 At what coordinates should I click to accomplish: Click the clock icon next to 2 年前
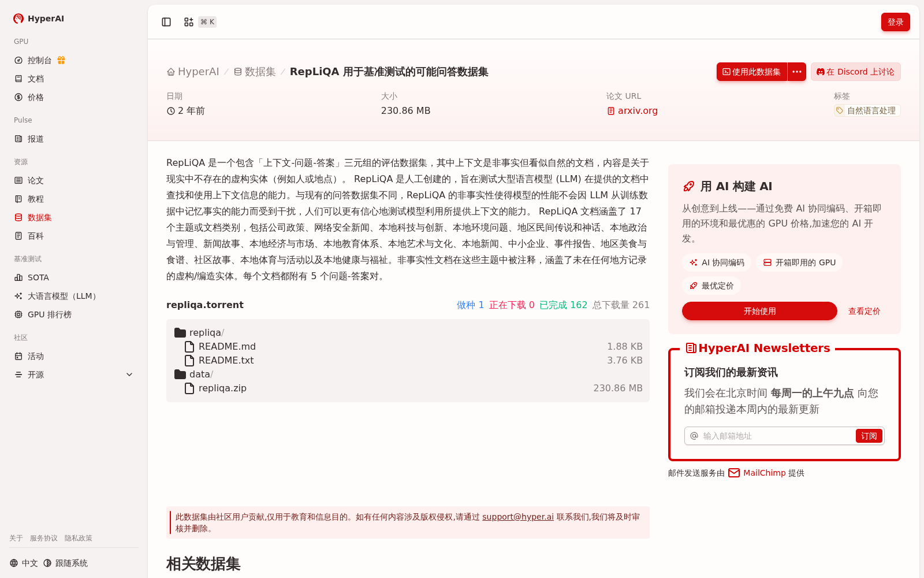point(171,111)
